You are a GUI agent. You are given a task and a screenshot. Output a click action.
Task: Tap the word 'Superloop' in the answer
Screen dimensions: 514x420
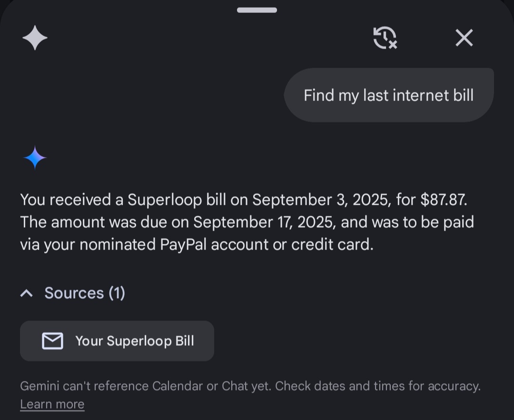point(165,200)
